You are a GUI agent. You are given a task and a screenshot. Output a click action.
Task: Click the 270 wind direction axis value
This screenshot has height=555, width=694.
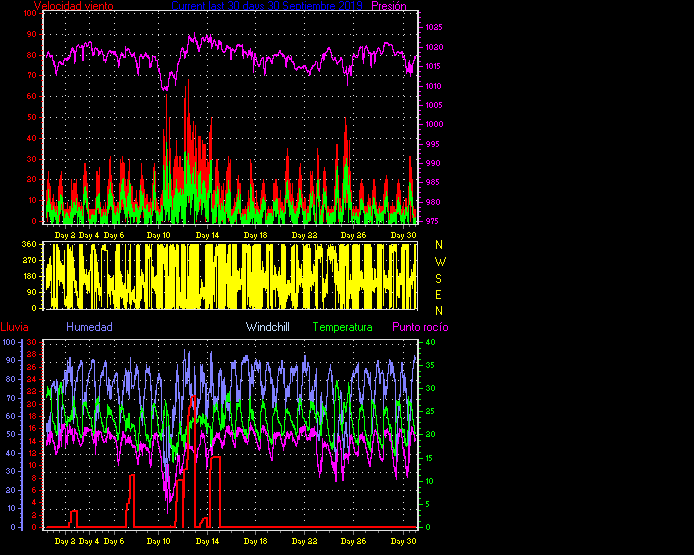pos(29,260)
